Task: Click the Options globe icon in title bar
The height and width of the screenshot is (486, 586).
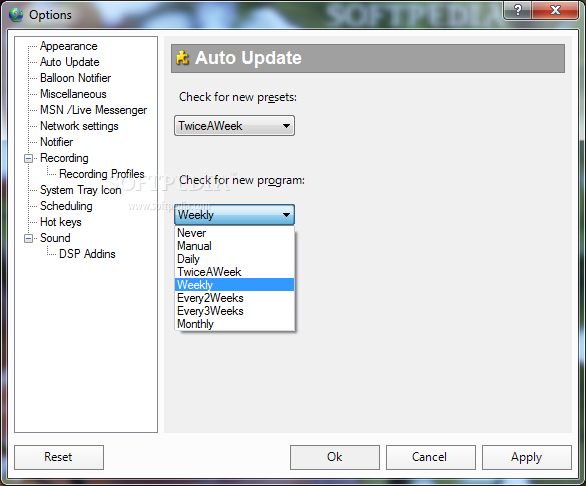Action: (x=16, y=15)
